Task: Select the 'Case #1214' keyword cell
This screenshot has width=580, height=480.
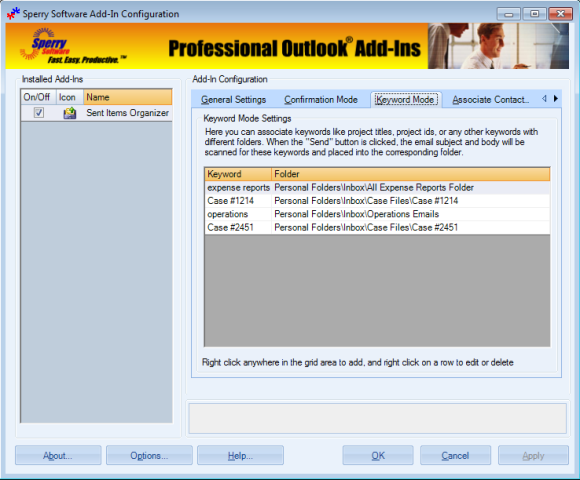Action: tap(238, 201)
